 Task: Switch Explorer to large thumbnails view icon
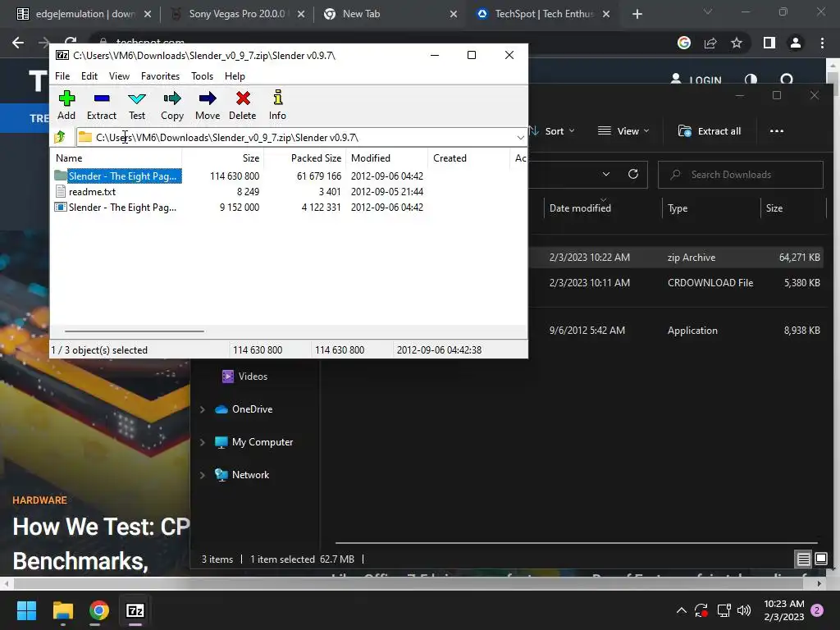(x=820, y=559)
